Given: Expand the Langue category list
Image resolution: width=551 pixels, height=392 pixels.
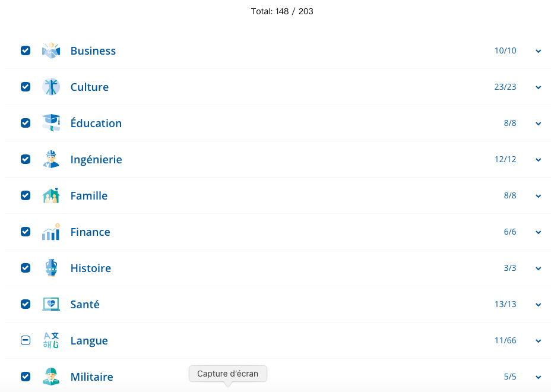Looking at the screenshot, I should coord(538,341).
